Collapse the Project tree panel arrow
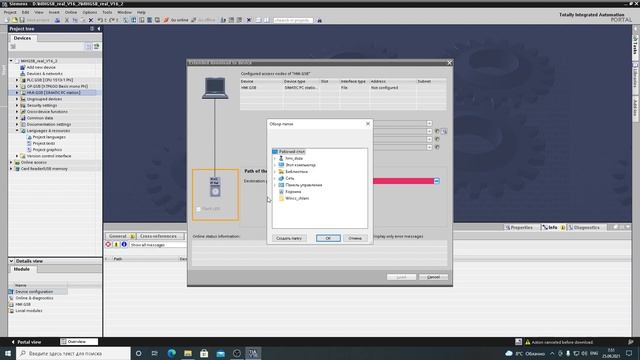 99,29
